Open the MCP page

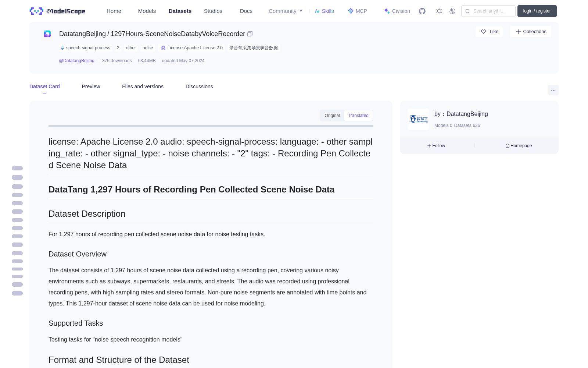(358, 11)
